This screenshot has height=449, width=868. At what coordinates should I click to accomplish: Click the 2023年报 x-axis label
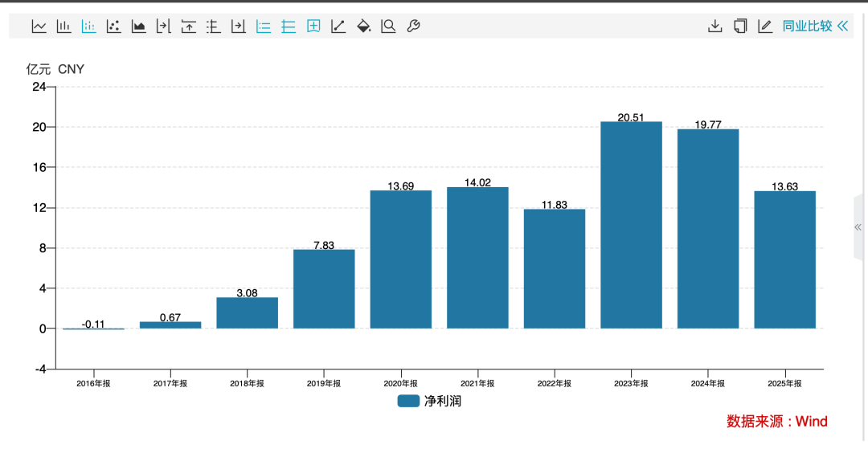coord(632,384)
